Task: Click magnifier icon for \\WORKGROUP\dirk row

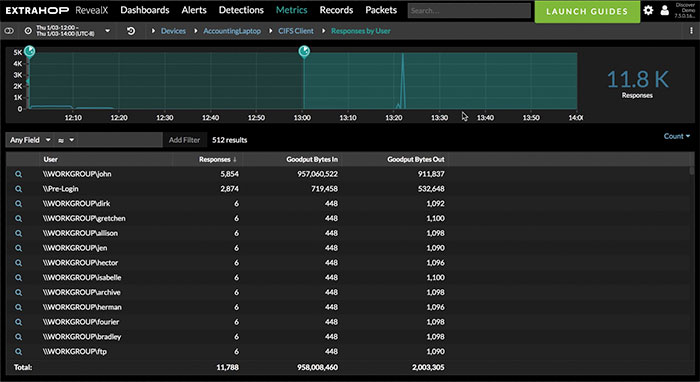Action: pos(18,203)
